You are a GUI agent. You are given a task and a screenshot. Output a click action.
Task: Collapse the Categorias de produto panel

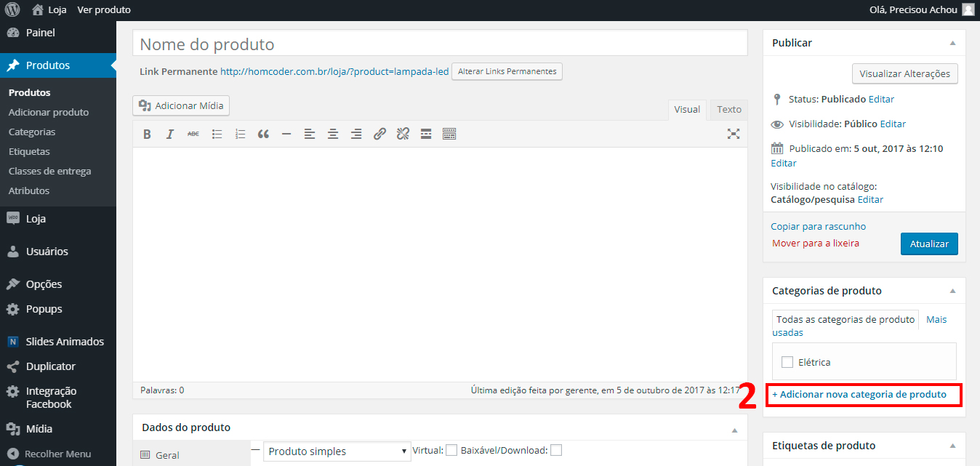[x=952, y=291]
